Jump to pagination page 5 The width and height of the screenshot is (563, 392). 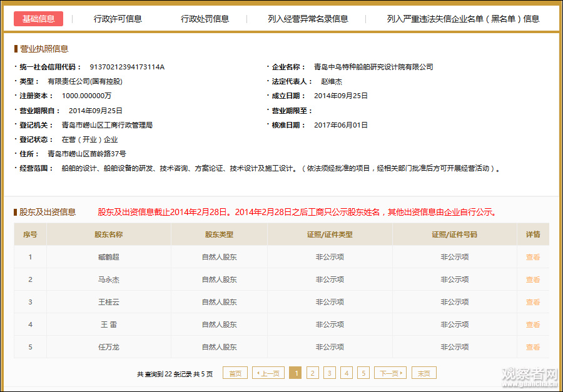click(x=363, y=373)
